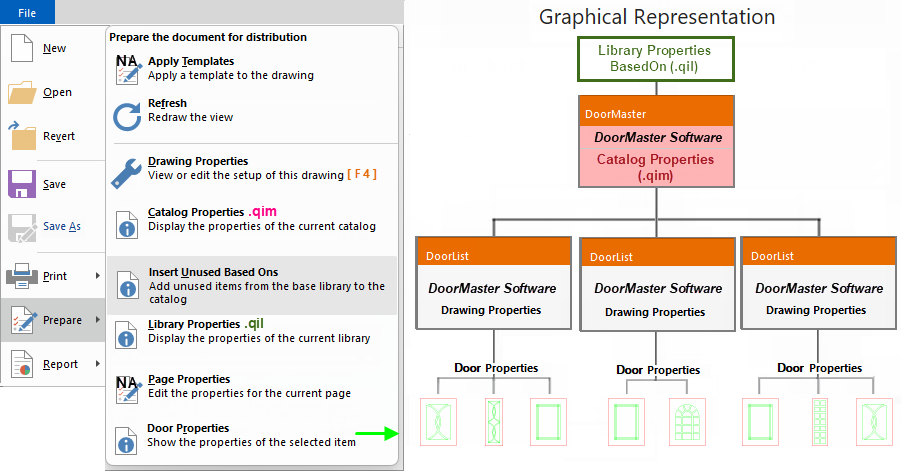Select narrow grid door under right DoorList
This screenshot has height=471, width=912.
pos(820,422)
